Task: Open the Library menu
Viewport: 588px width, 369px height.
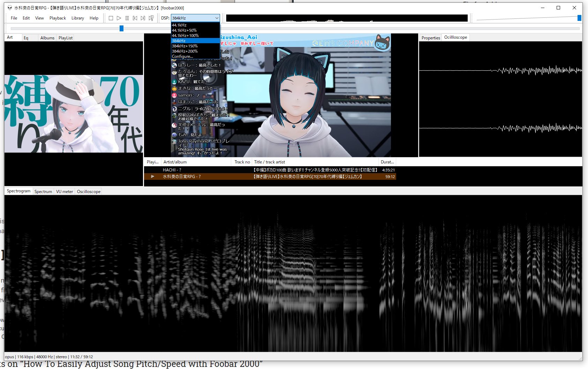Action: (78, 18)
